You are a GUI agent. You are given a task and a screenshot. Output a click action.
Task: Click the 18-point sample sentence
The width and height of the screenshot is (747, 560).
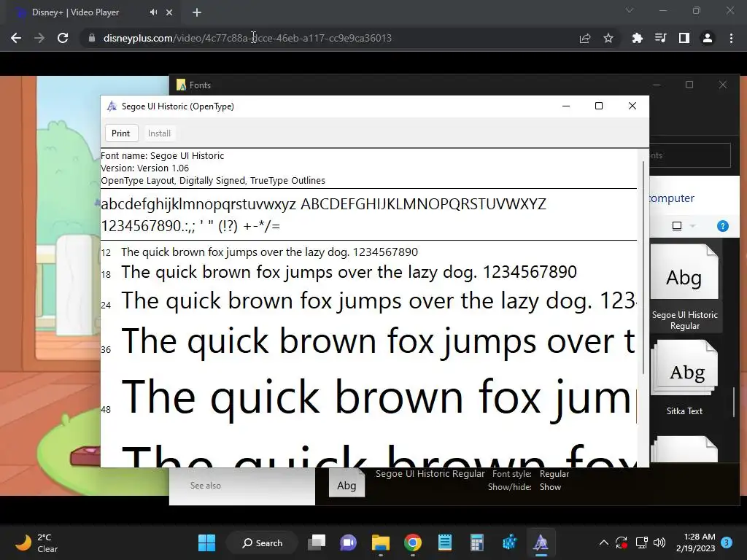[x=349, y=272]
